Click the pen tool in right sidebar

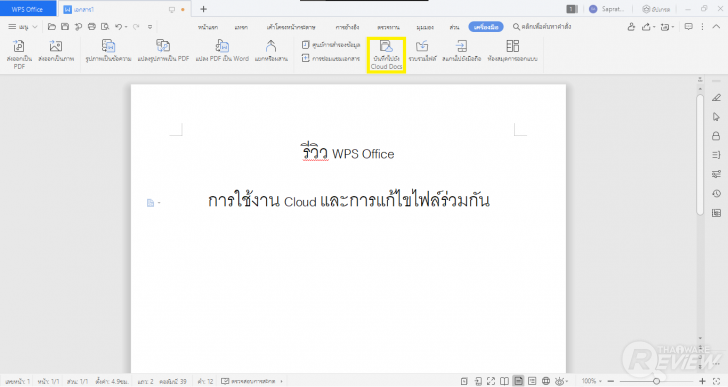[x=716, y=97]
